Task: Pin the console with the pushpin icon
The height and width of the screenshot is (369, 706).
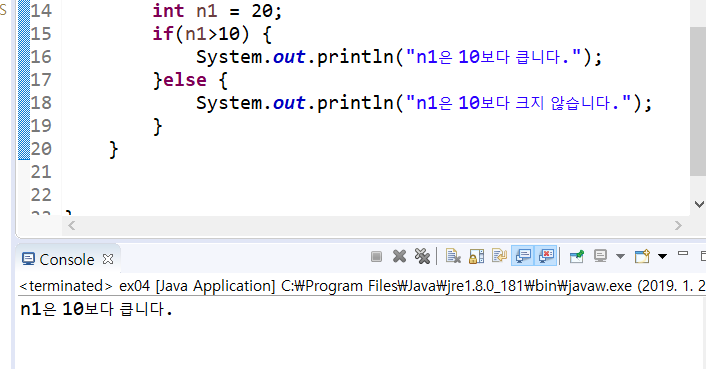Action: click(x=577, y=256)
